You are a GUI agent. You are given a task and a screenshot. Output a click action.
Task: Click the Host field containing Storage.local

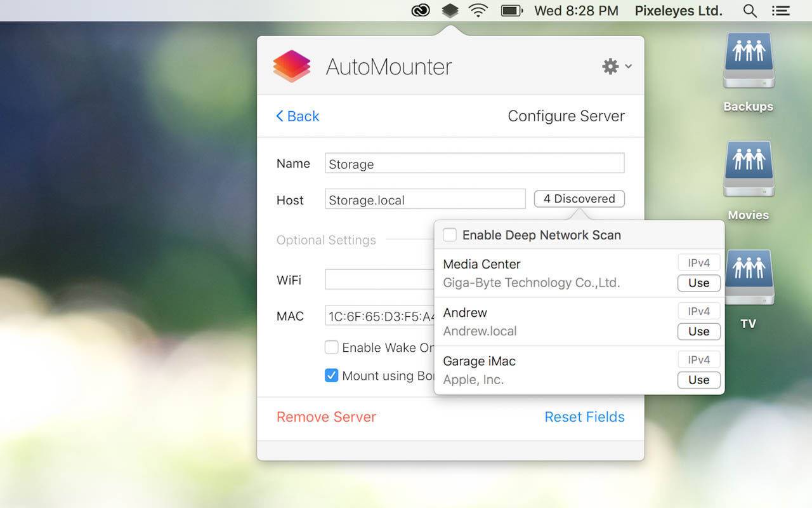click(x=425, y=199)
